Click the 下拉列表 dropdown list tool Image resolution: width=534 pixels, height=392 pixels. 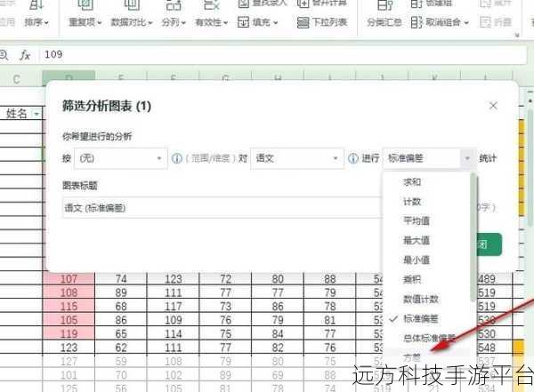(x=322, y=22)
